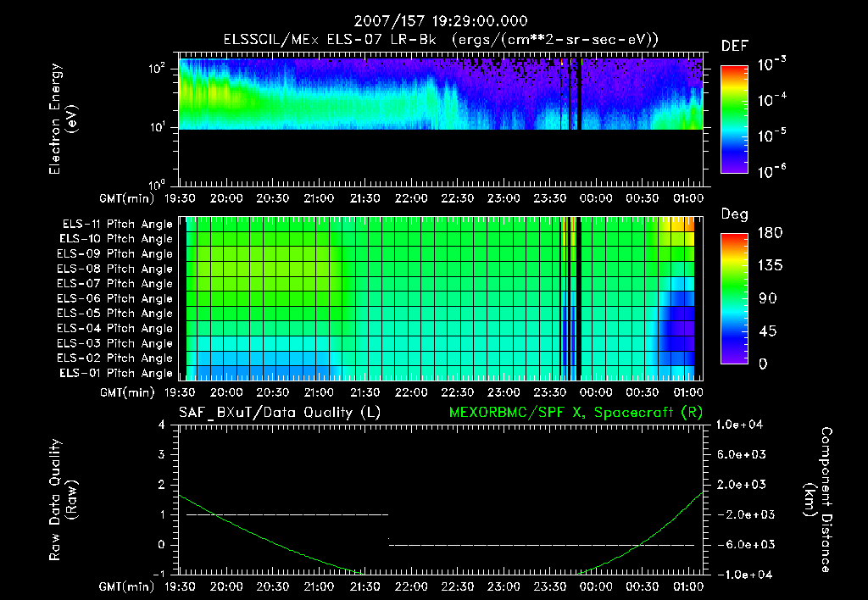Click the 4 tick on Raw Data Quality axis
Viewport: 868px width, 600px height.
[x=162, y=425]
